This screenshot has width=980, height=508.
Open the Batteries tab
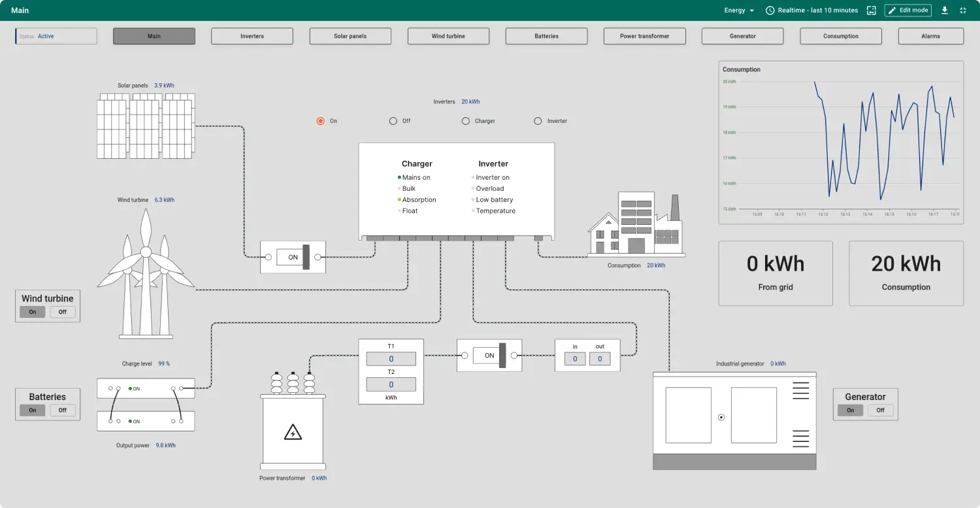pos(546,36)
